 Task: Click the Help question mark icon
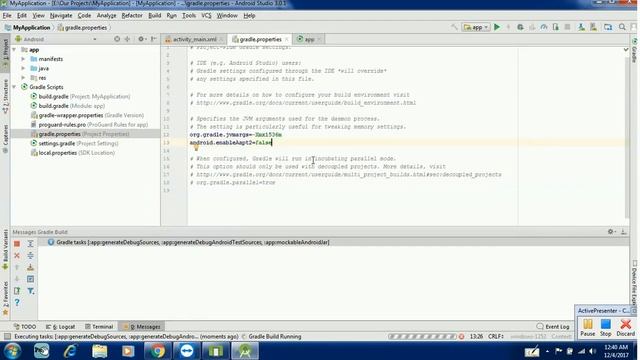[17, 302]
